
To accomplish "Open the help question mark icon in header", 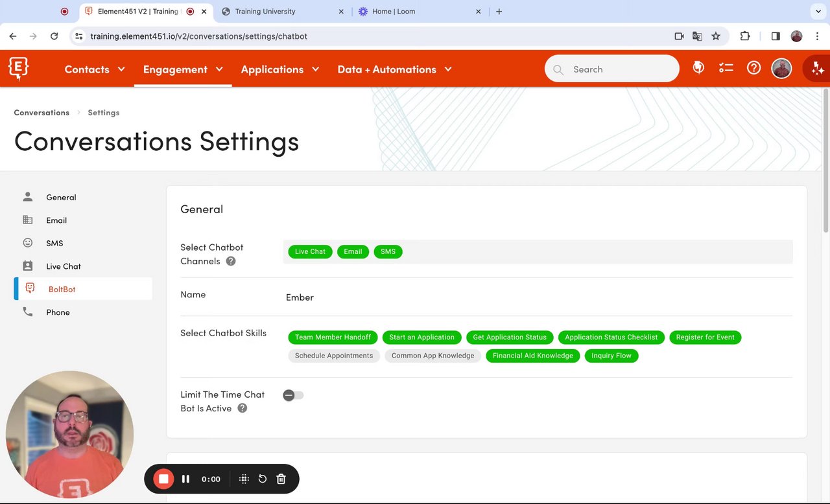I will coord(753,67).
